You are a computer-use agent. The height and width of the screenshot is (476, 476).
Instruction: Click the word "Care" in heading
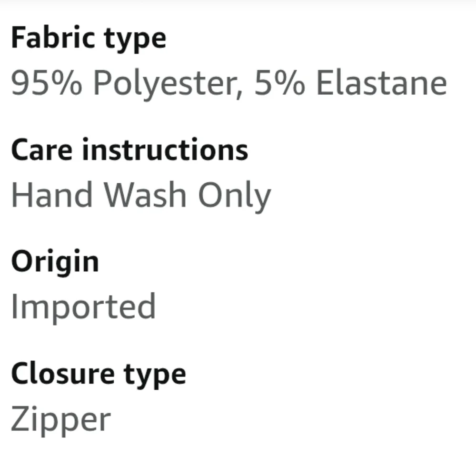coord(42,150)
